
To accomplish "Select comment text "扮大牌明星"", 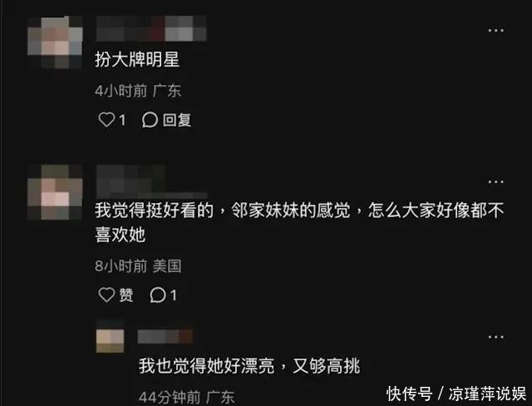I will [x=137, y=59].
